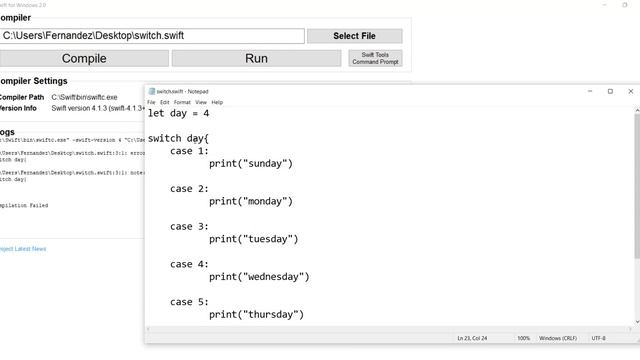Click the swift file path field

[152, 36]
